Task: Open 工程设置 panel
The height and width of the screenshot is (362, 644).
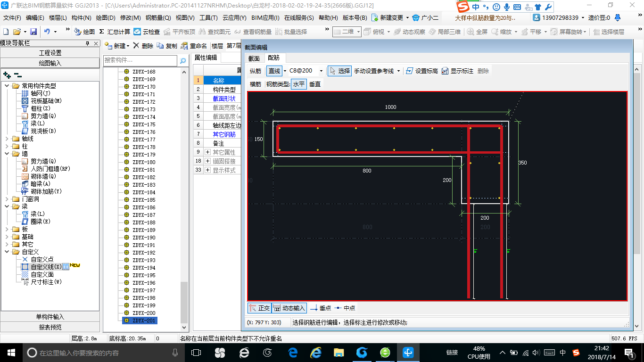Action: 50,53
